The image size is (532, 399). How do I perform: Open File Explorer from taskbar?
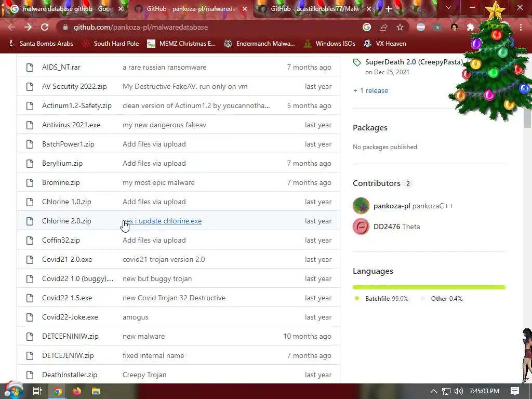[96, 391]
